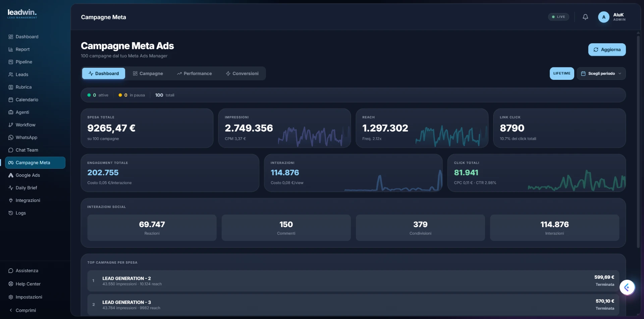The image size is (644, 319).
Task: Open the Dashboard sidebar item
Action: click(35, 37)
